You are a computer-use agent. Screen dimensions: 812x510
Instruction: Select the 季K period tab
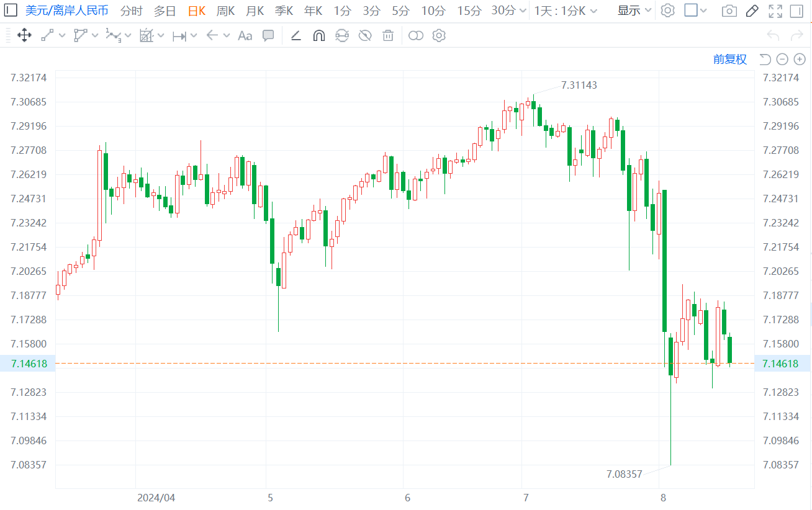pos(284,11)
